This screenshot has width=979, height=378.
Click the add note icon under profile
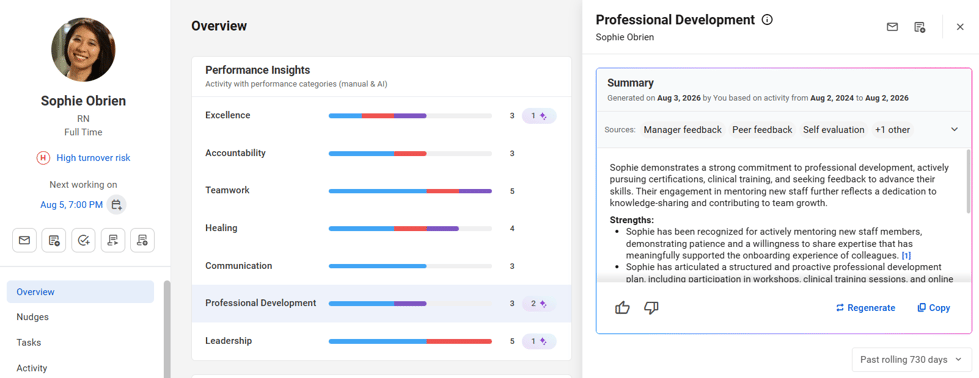[54, 240]
